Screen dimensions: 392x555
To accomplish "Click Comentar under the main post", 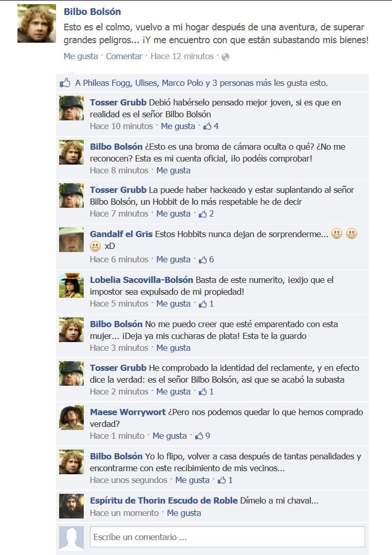I will pyautogui.click(x=124, y=56).
